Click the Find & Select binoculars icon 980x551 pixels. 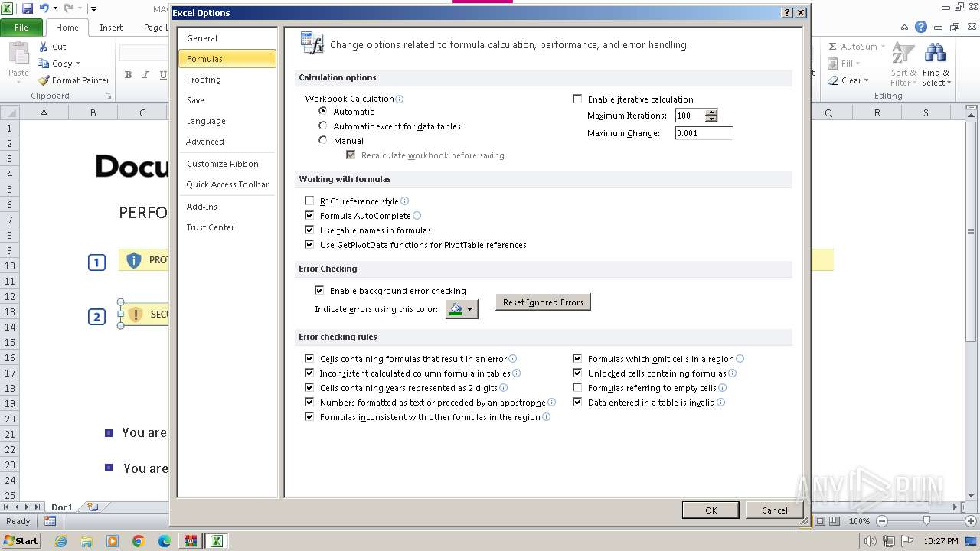935,54
